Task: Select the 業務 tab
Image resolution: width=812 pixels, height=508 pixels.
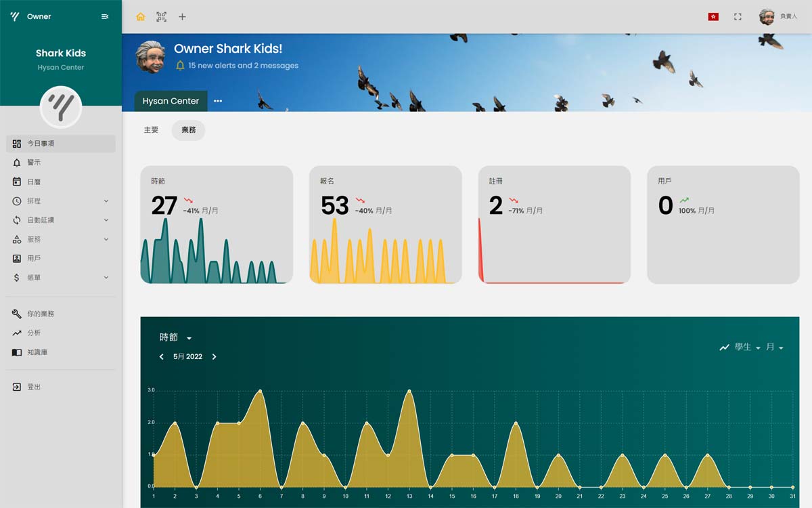Action: coord(188,130)
